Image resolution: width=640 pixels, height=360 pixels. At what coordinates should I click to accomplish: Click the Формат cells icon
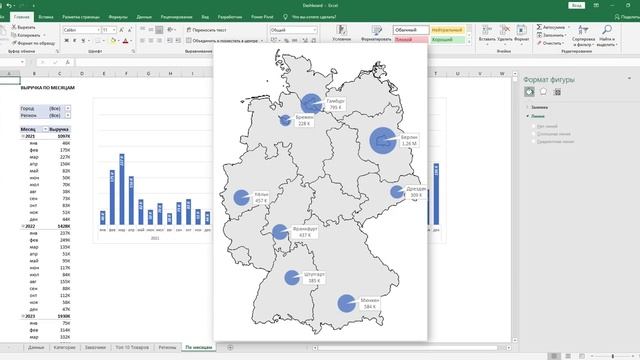coord(521,30)
